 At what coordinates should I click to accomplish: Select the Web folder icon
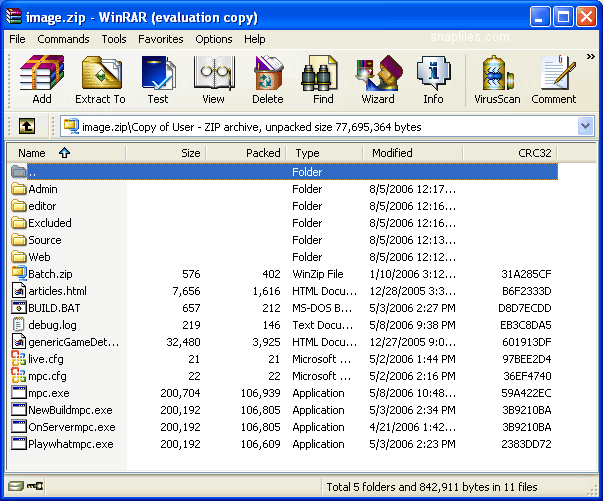tap(18, 257)
